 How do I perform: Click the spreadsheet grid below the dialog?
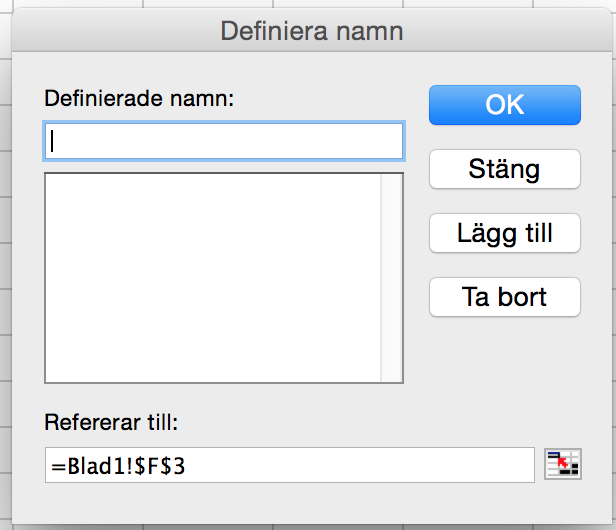[312, 527]
